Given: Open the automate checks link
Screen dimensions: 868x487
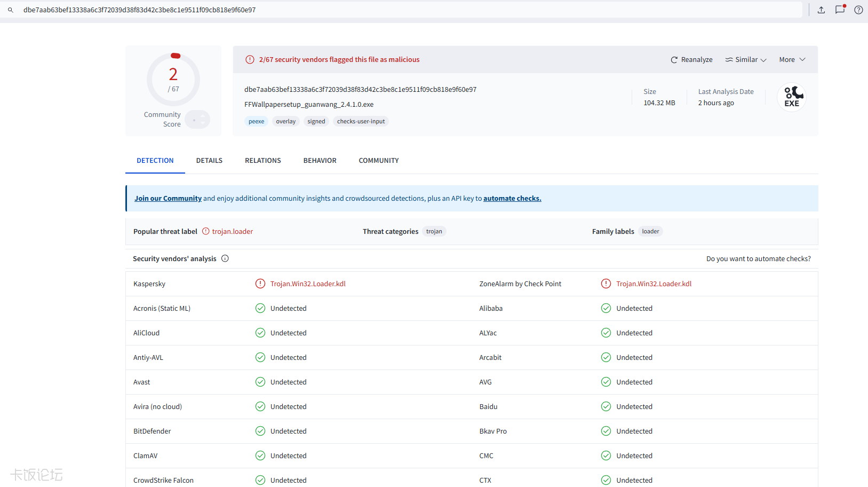Looking at the screenshot, I should pyautogui.click(x=512, y=198).
